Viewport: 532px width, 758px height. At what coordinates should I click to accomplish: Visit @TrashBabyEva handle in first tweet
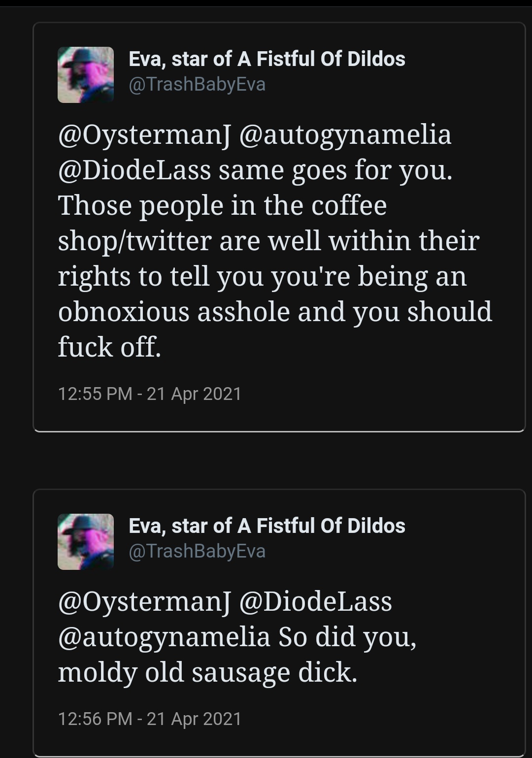(197, 84)
